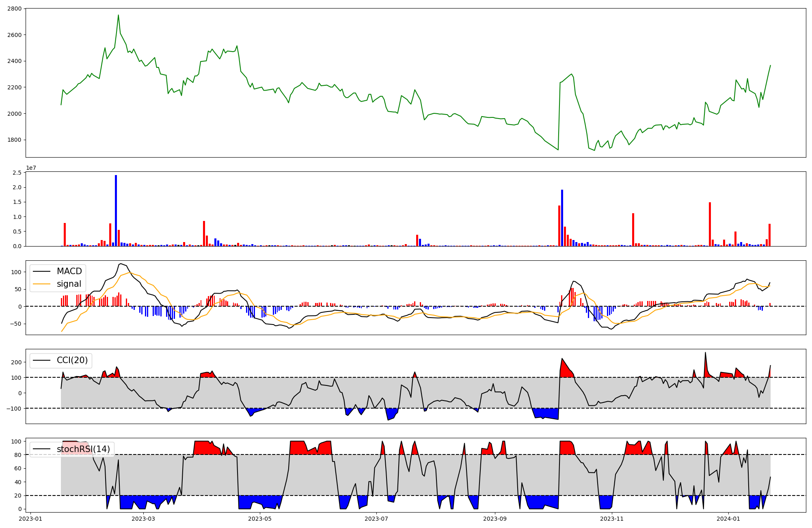Click the 2800 price axis label
Screen dimensions: 812x528
point(14,9)
